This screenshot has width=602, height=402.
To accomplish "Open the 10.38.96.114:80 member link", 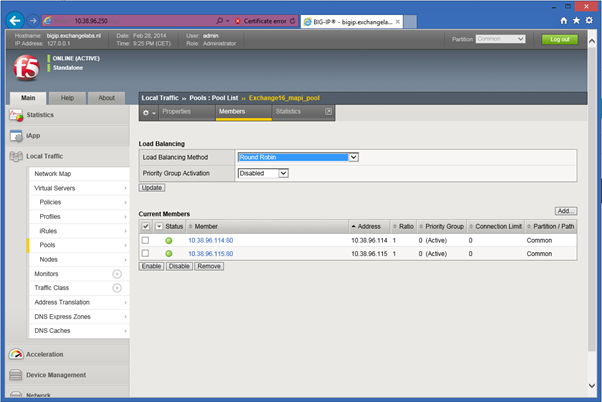I will [x=210, y=240].
